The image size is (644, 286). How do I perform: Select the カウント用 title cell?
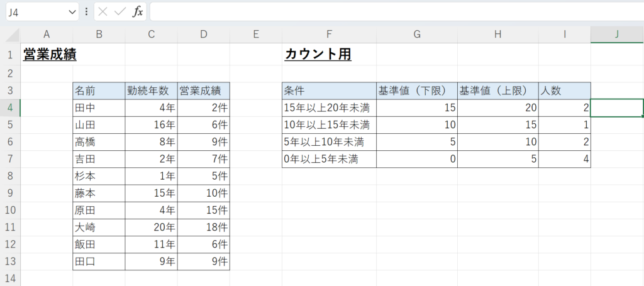(318, 55)
